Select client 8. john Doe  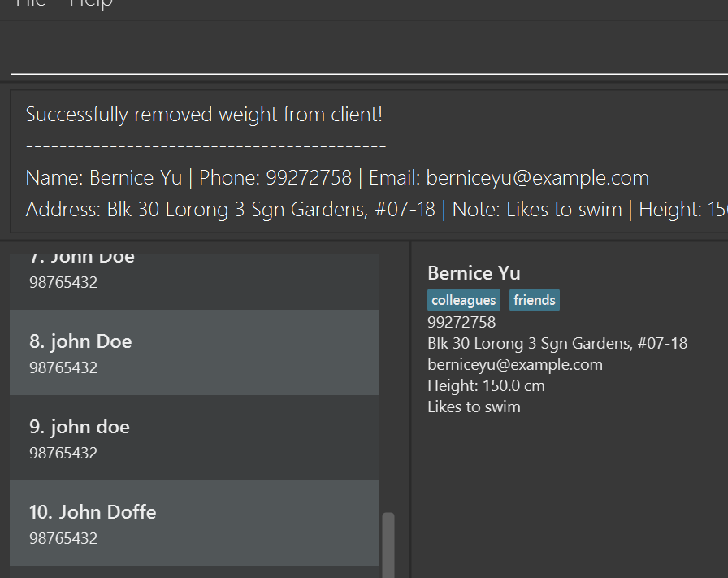pos(193,352)
